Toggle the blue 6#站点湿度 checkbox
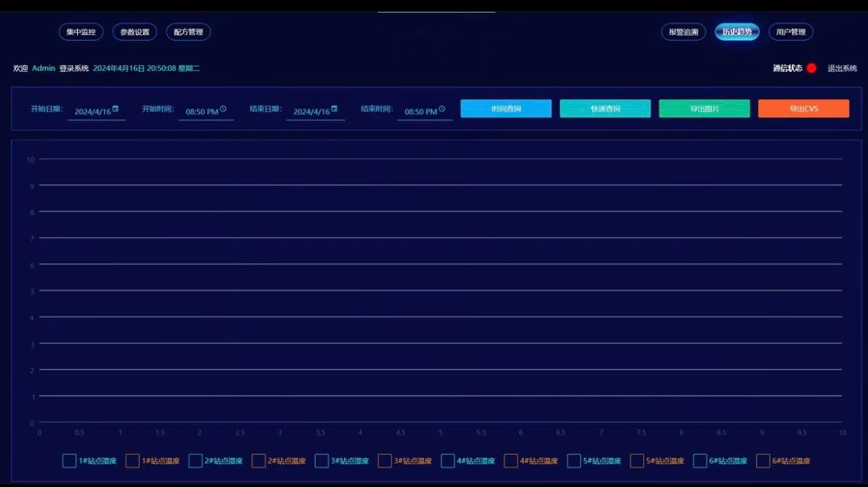 [700, 460]
